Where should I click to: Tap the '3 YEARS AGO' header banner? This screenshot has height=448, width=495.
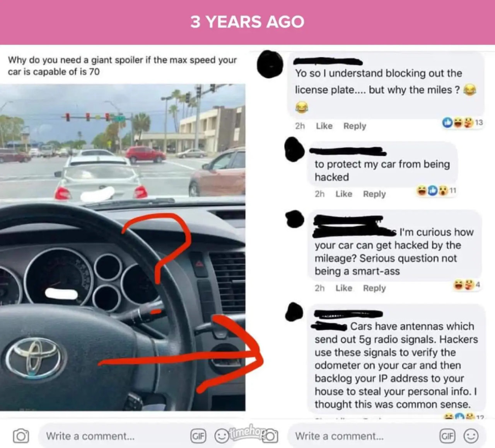(x=247, y=22)
